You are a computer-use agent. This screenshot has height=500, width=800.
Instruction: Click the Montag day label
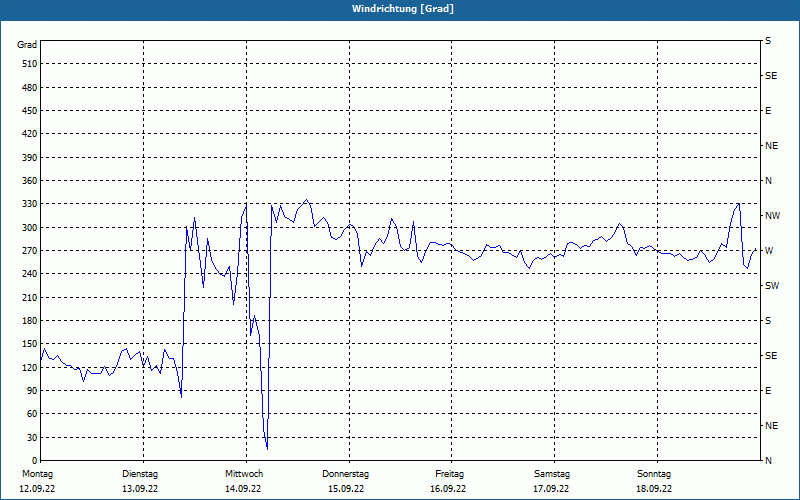click(37, 474)
